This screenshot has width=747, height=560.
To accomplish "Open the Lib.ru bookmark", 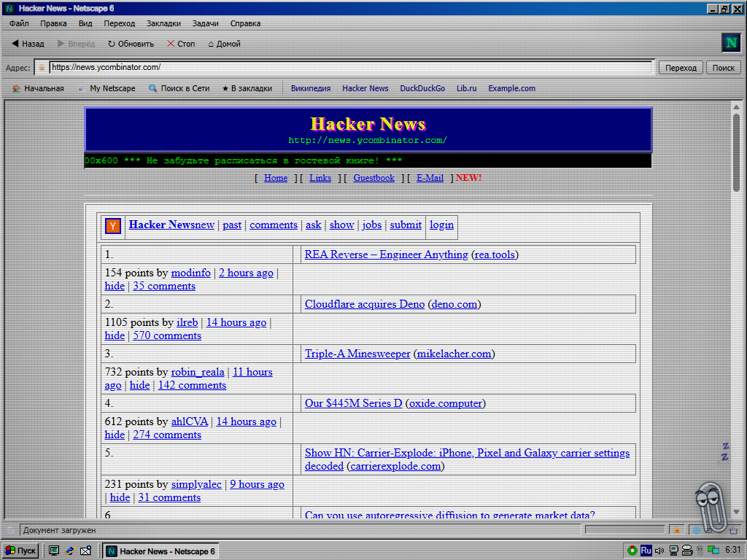I will (466, 88).
